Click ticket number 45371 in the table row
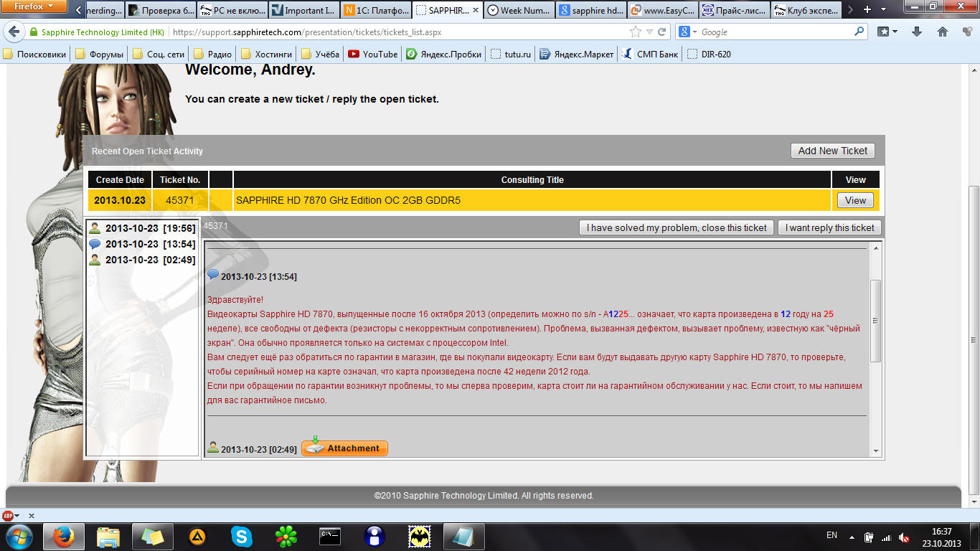Screen dimensions: 980x551 pyautogui.click(x=180, y=200)
